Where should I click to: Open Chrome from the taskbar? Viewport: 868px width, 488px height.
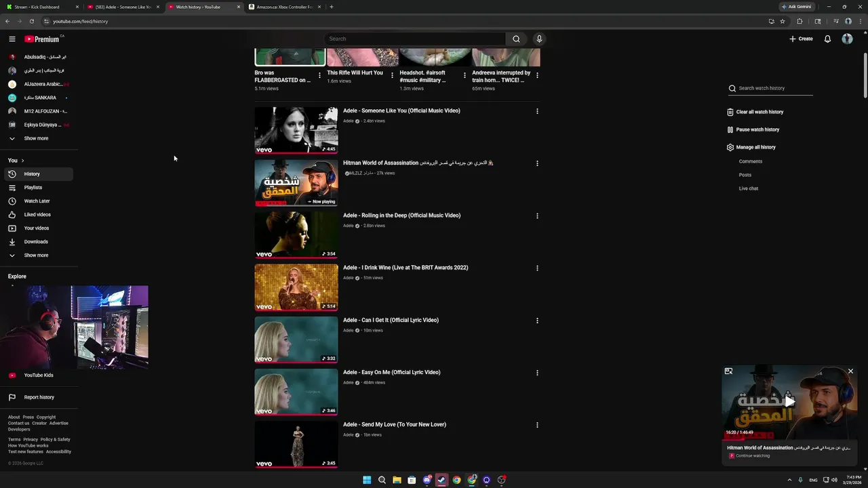pos(456,480)
